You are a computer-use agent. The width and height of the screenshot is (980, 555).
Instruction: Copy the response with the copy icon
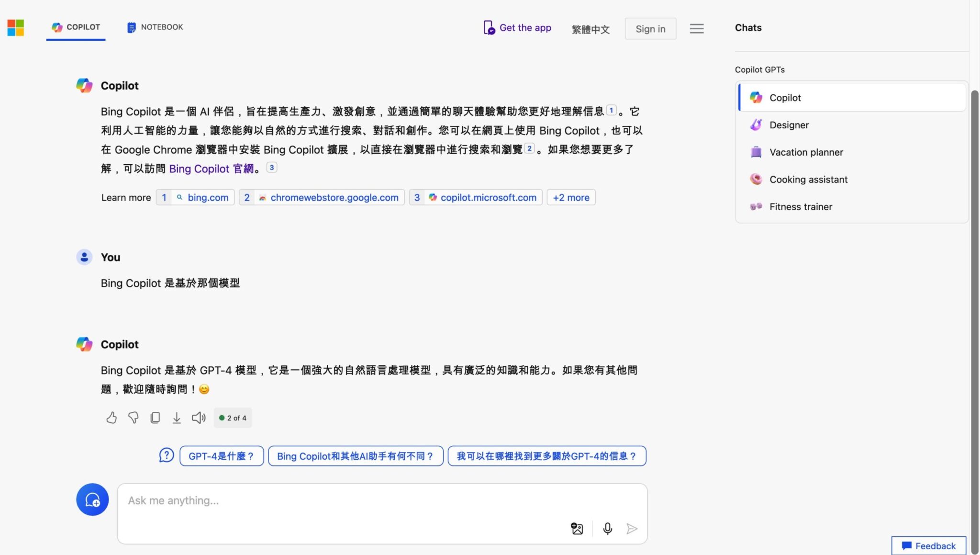(x=155, y=418)
